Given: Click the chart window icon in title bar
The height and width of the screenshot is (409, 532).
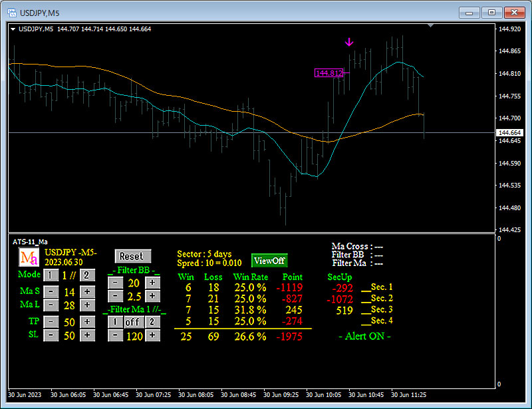Looking at the screenshot, I should (x=12, y=13).
